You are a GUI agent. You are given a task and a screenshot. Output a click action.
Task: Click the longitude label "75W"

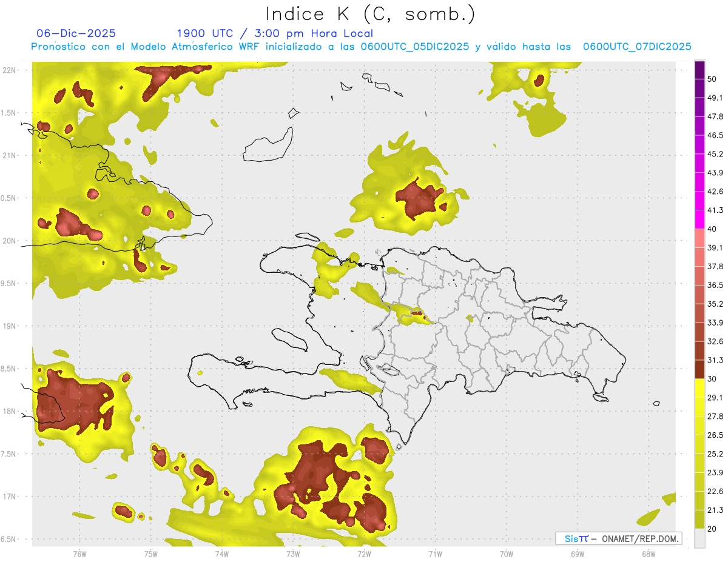pos(150,554)
